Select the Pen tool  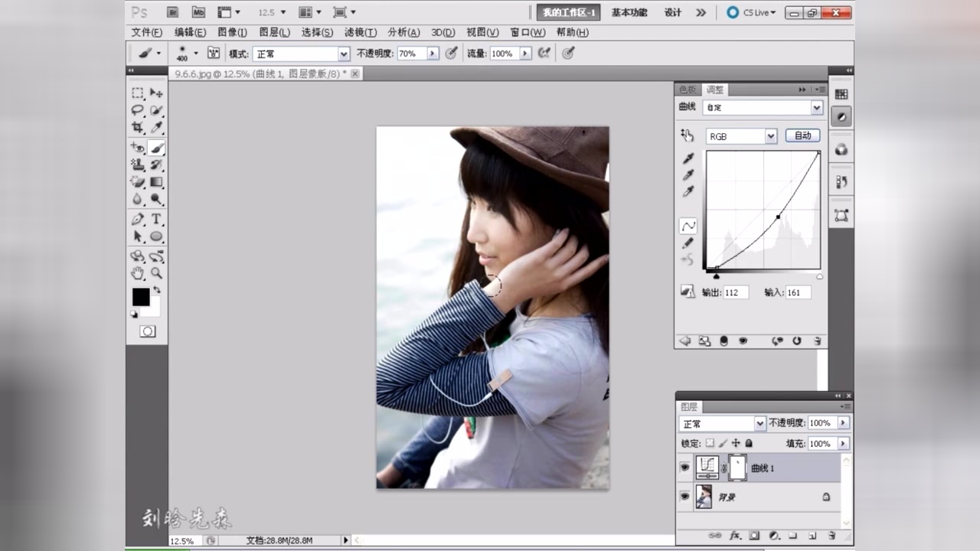coord(137,220)
